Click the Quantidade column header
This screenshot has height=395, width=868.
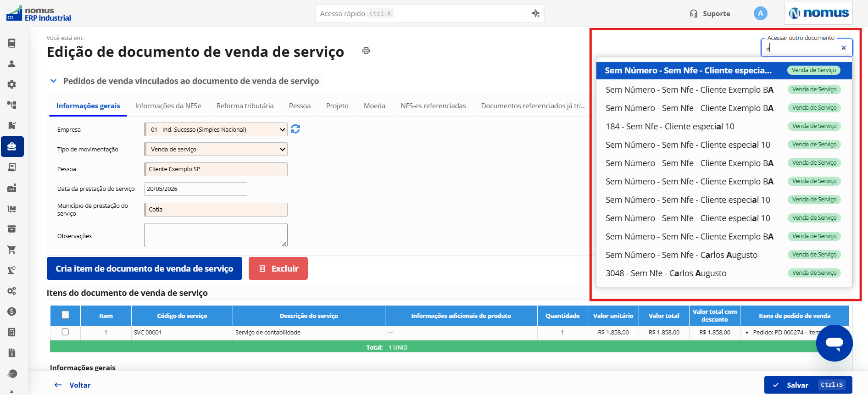pos(562,316)
